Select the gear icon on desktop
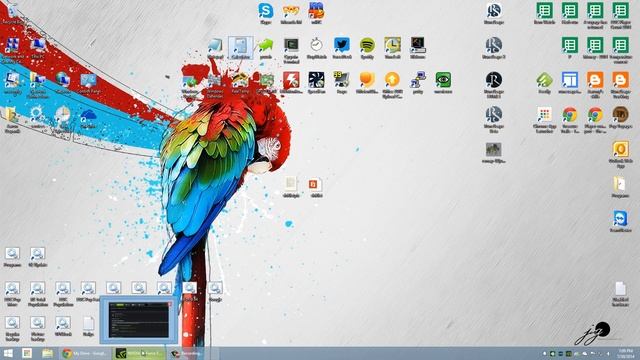The height and width of the screenshot is (360, 640). (x=37, y=114)
